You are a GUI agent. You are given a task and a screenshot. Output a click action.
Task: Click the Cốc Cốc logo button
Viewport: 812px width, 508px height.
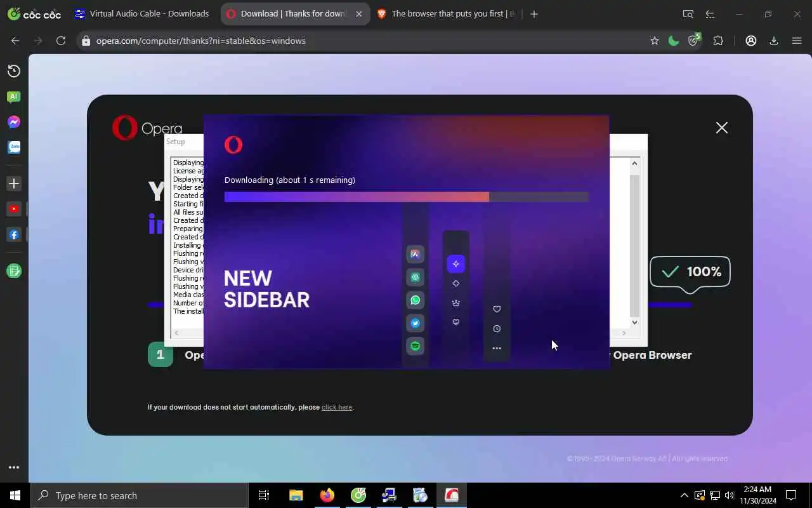[x=34, y=14]
